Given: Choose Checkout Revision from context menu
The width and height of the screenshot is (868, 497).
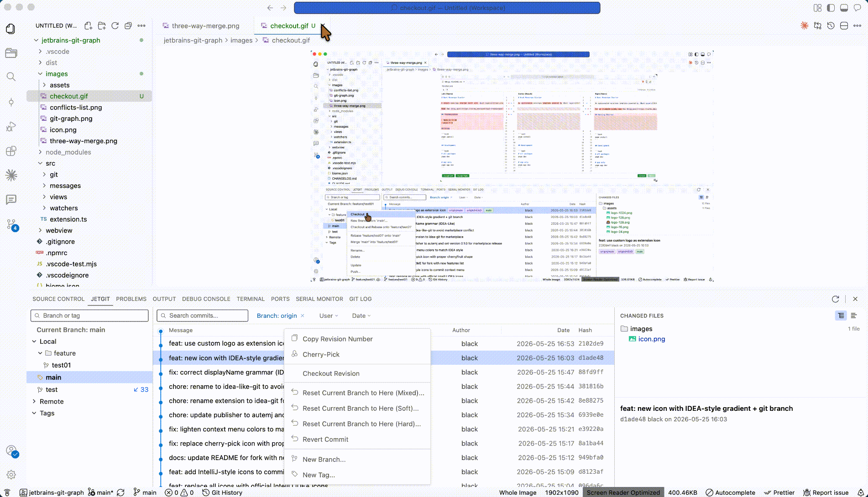Looking at the screenshot, I should [357, 373].
